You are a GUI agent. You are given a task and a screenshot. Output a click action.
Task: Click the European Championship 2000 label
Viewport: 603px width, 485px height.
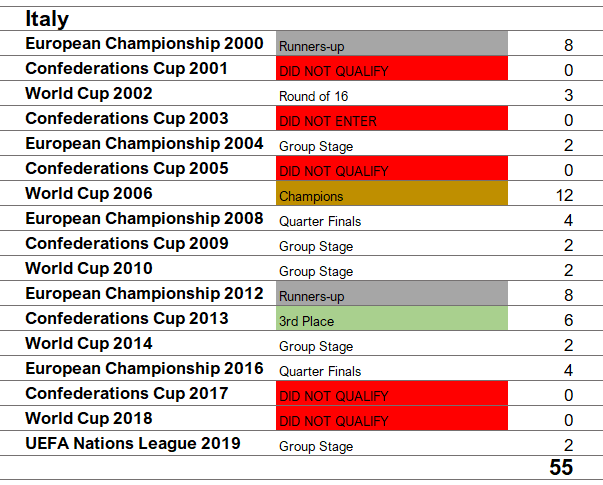pyautogui.click(x=144, y=43)
